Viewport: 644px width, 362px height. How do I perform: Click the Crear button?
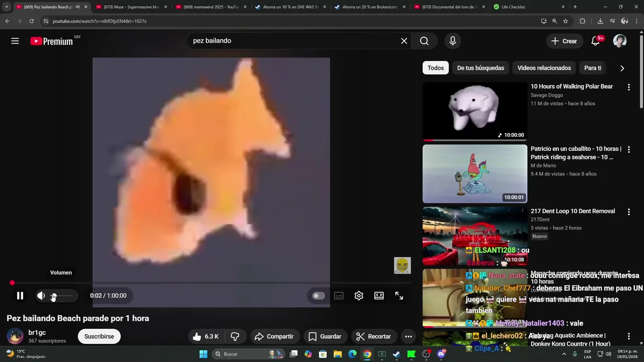coord(564,41)
